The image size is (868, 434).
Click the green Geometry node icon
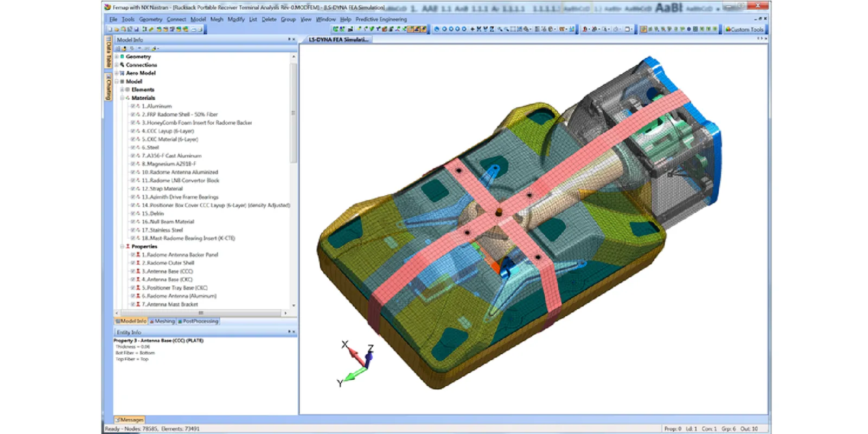click(122, 56)
